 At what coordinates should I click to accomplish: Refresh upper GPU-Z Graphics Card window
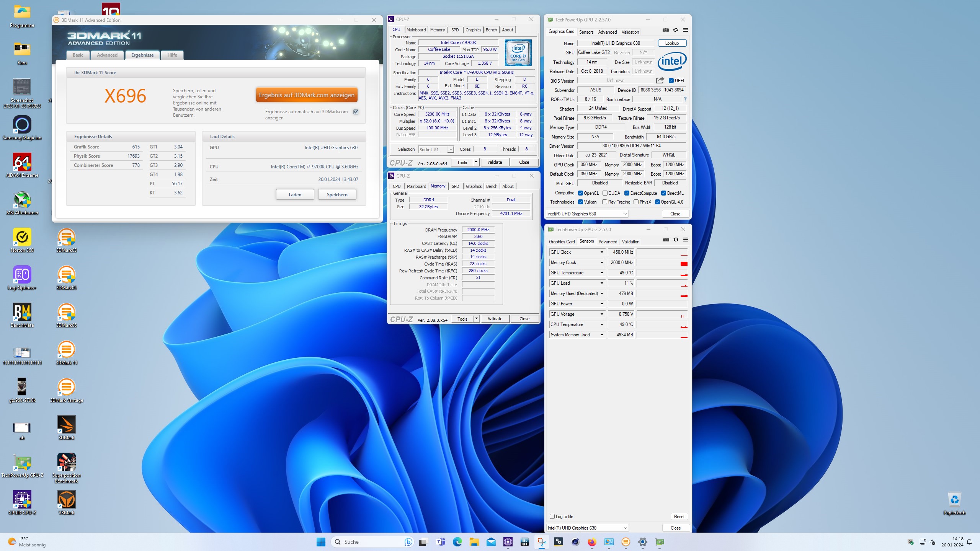pos(676,30)
